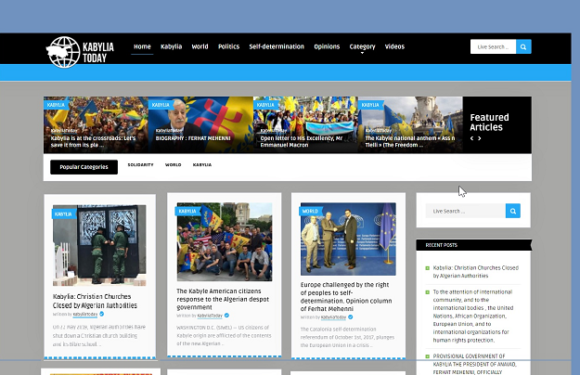Click WORLD tag on Europe article card
Image resolution: width=580 pixels, height=375 pixels.
[x=310, y=211]
